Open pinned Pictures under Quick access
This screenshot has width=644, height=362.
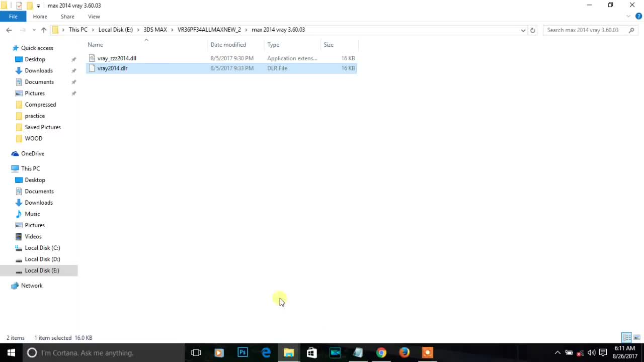[x=35, y=93]
